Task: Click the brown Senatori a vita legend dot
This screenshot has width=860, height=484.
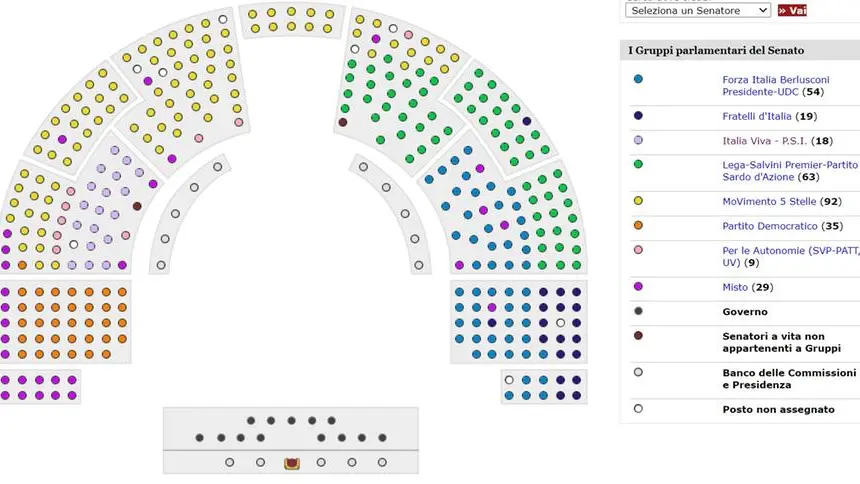Action: coord(638,336)
